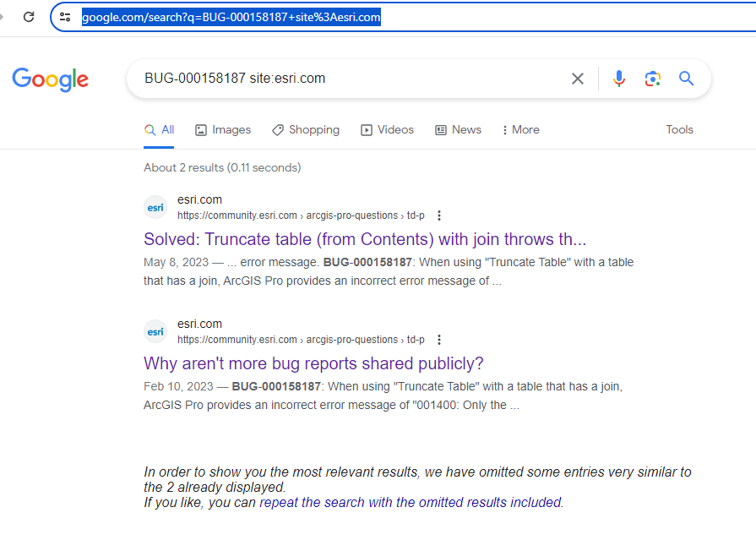Viewport: 756px width, 551px height.
Task: Select the All results tab
Action: (x=159, y=129)
